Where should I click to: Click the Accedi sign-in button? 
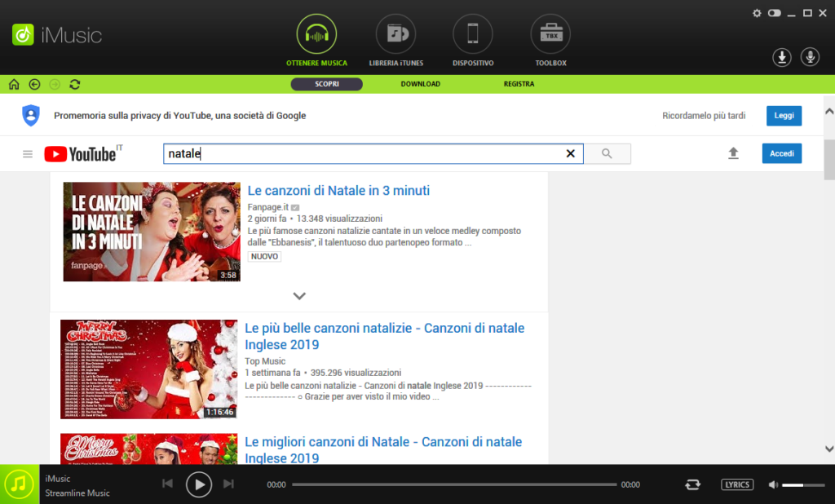point(782,153)
